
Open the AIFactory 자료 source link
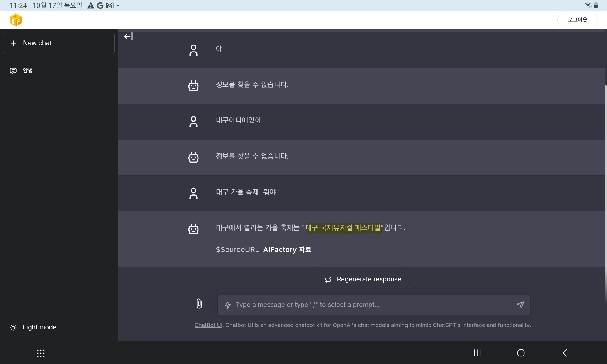click(287, 249)
